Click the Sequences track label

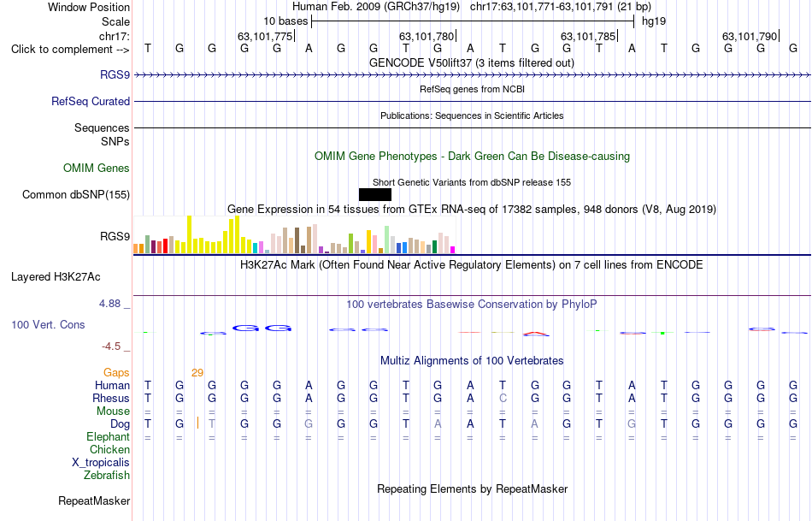[102, 127]
